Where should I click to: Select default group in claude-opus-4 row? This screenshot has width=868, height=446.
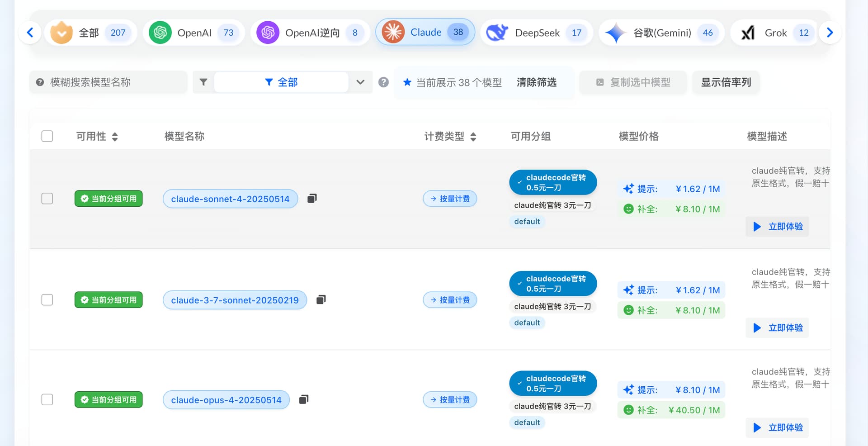[x=527, y=422]
